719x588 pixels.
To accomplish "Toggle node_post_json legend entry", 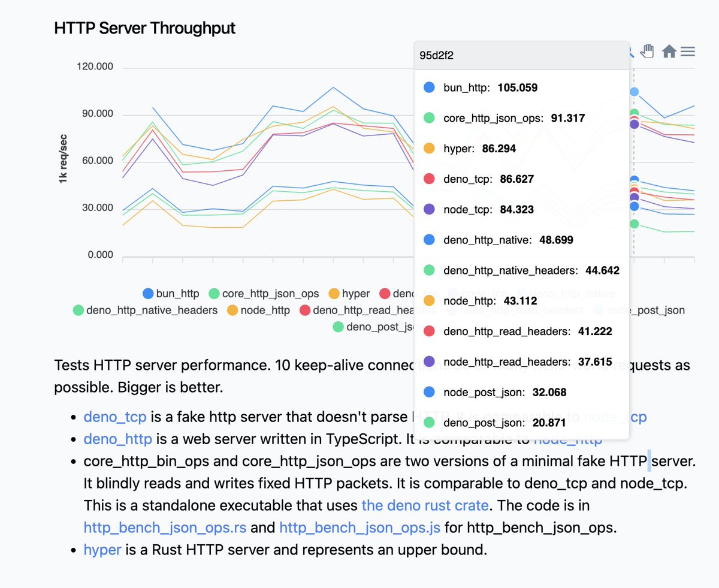I will (639, 310).
